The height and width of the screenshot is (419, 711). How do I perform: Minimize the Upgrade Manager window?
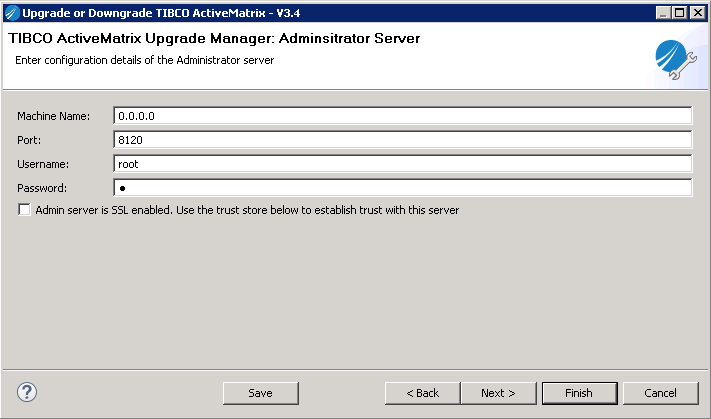pyautogui.click(x=662, y=12)
